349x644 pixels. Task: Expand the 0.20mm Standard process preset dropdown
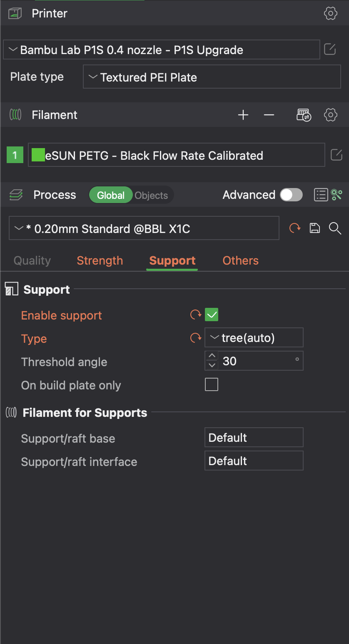(144, 228)
